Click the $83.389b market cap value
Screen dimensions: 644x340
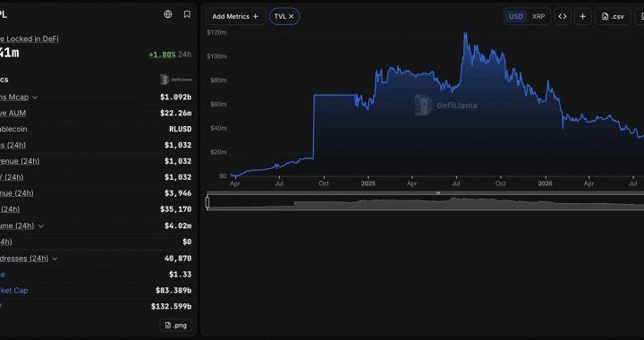(174, 290)
